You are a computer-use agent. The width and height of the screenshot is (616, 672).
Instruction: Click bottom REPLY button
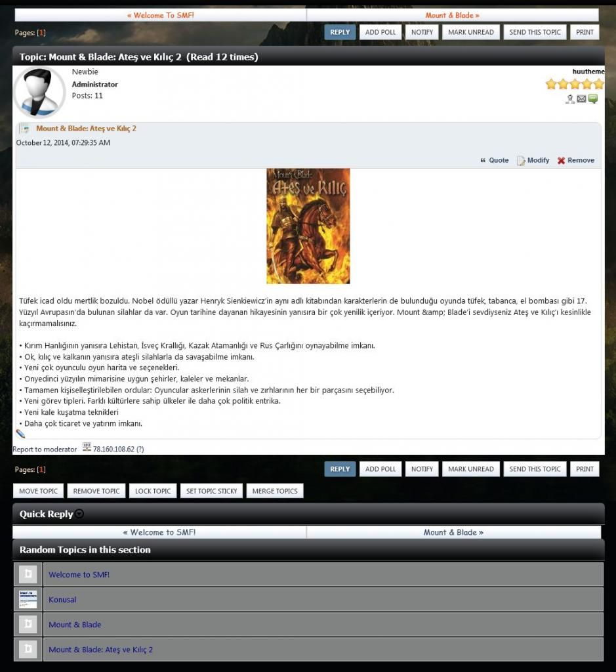[x=340, y=469]
